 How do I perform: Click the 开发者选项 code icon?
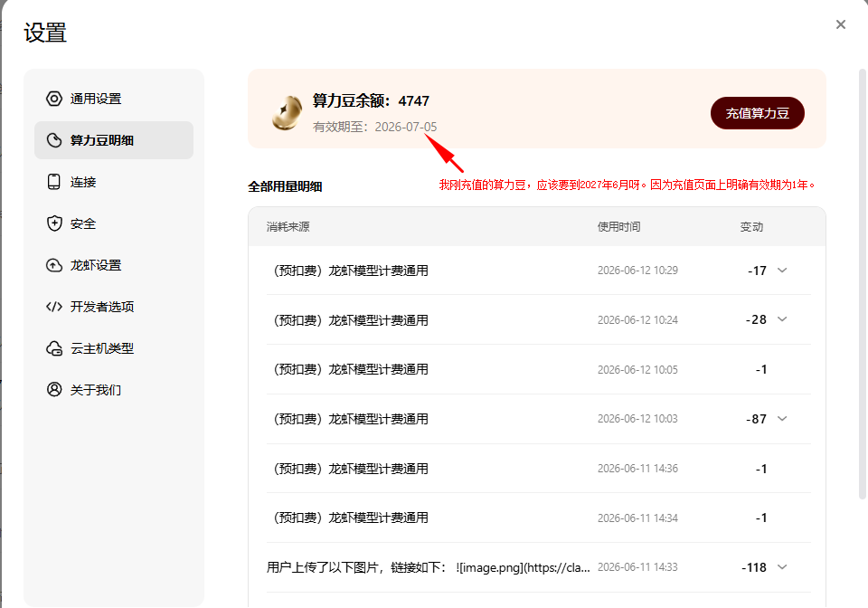pyautogui.click(x=54, y=307)
